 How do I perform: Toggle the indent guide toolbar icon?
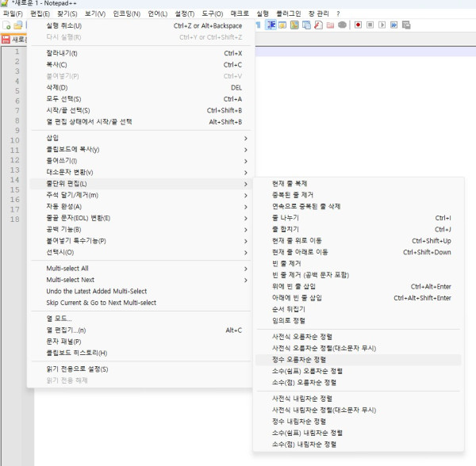pos(271,25)
